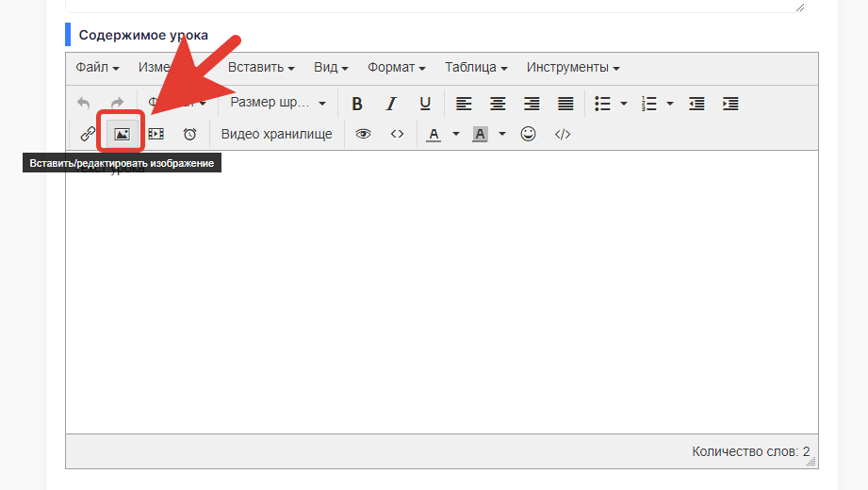Open the numbered list style dropdown arrow
868x490 pixels.
[x=670, y=104]
